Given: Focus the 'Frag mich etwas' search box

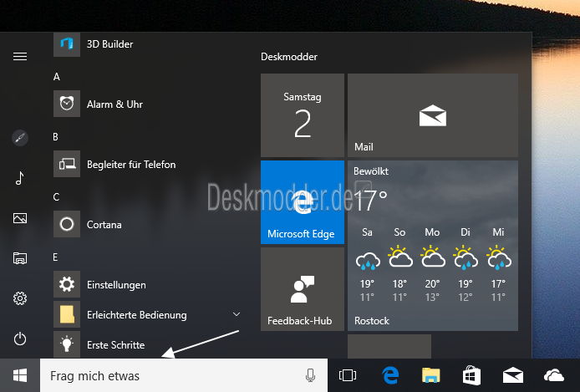Looking at the screenshot, I should click(x=184, y=375).
